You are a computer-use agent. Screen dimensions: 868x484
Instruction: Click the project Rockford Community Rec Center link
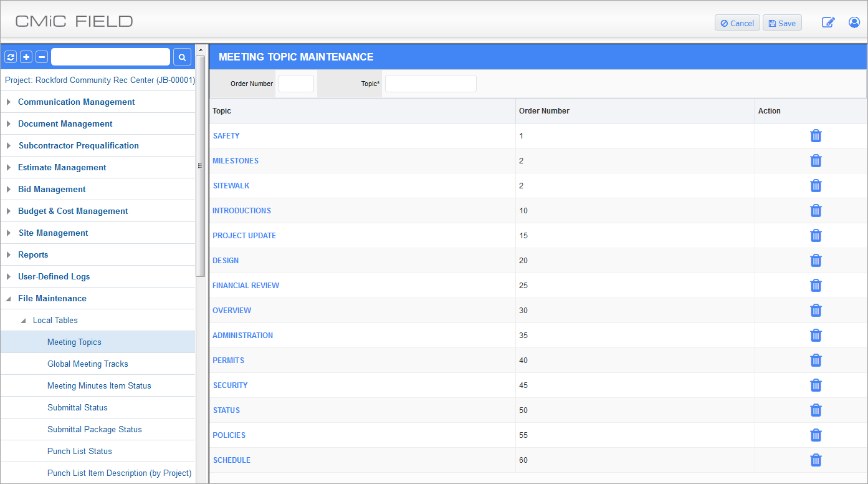(x=100, y=80)
